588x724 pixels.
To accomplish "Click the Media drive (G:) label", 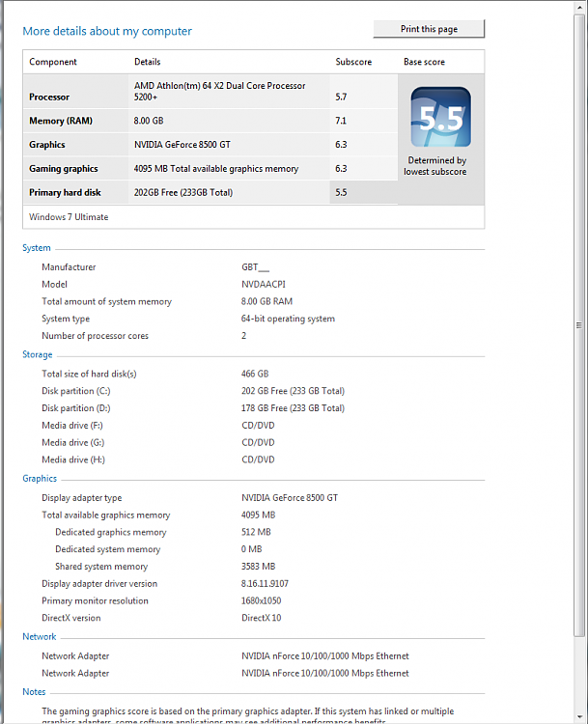I will point(73,442).
